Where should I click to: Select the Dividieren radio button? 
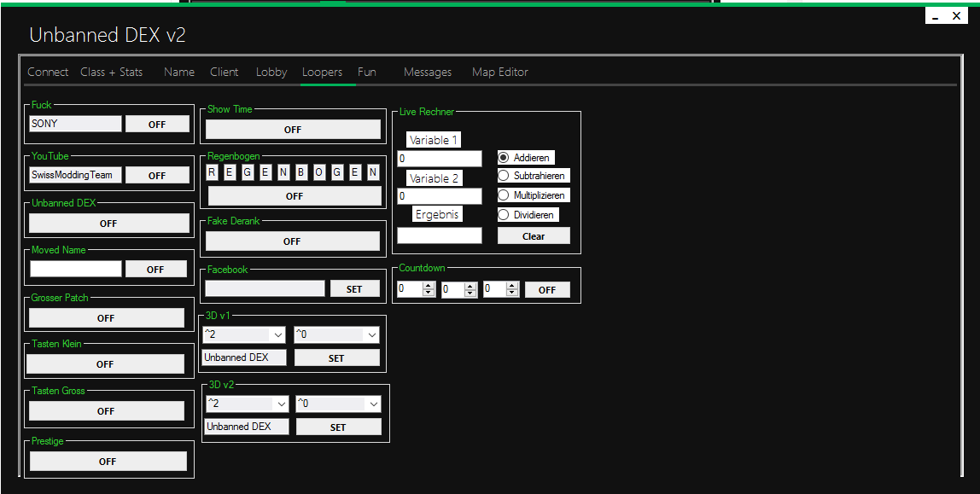504,215
